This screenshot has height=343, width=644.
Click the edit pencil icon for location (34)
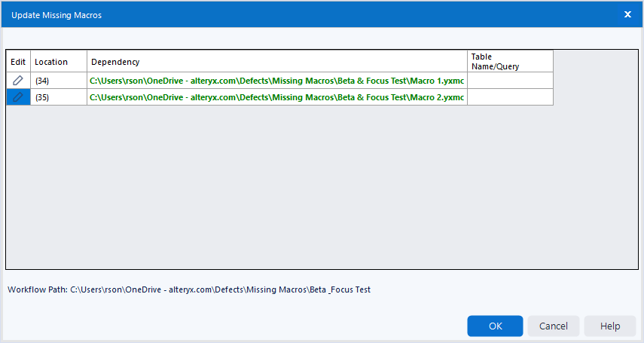coord(18,81)
